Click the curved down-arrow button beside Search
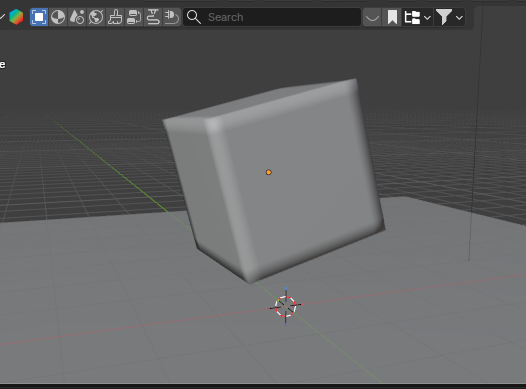 click(x=372, y=17)
